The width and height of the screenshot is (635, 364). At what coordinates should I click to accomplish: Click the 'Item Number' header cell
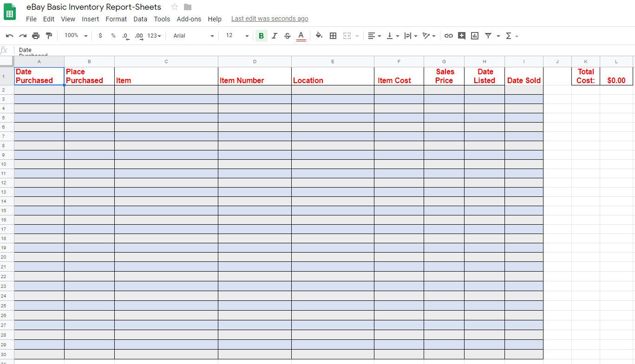click(x=255, y=76)
